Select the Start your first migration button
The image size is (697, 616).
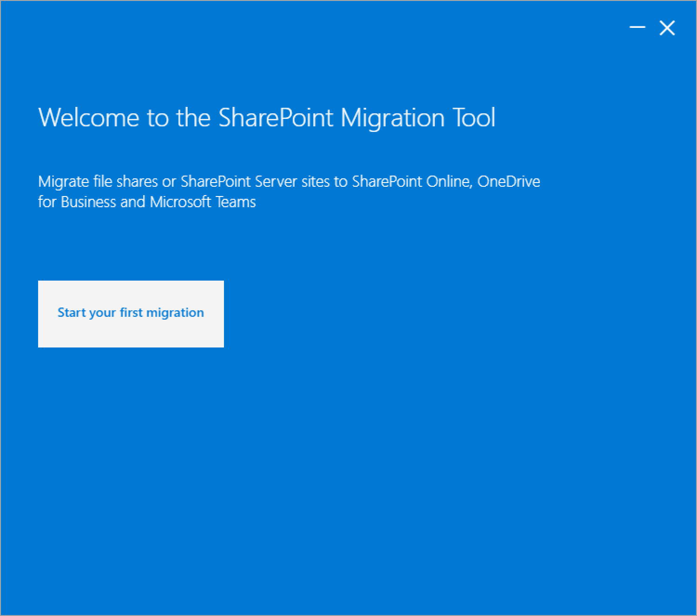click(131, 313)
